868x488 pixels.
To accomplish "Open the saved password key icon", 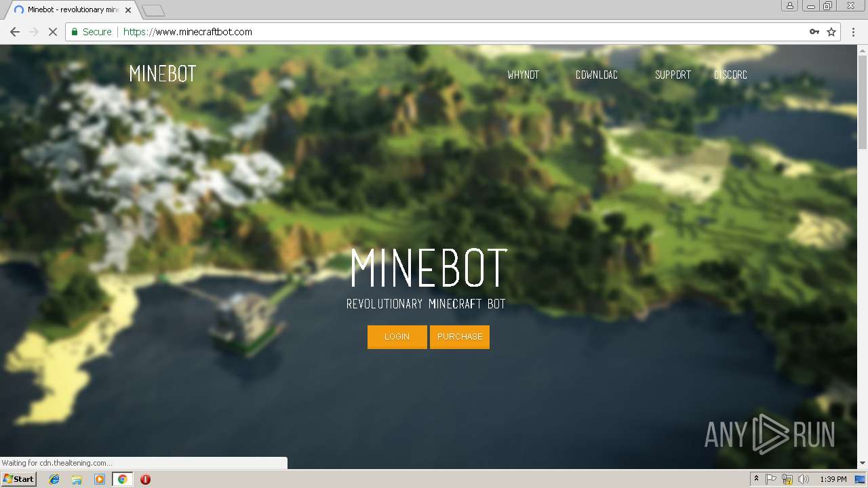I will 814,32.
